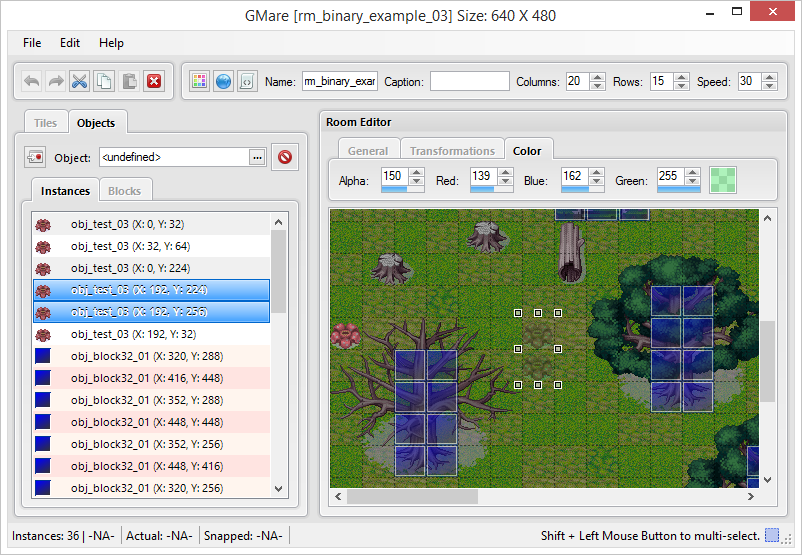Viewport: 802px width, 555px height.
Task: Click instance list scroll down arrow
Action: (x=279, y=489)
